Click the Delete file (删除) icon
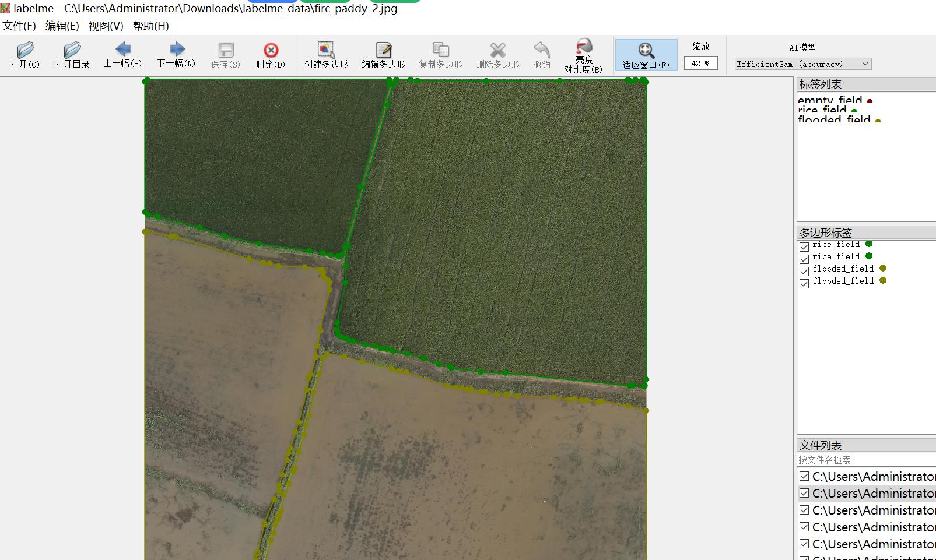The width and height of the screenshot is (936, 560). (271, 55)
